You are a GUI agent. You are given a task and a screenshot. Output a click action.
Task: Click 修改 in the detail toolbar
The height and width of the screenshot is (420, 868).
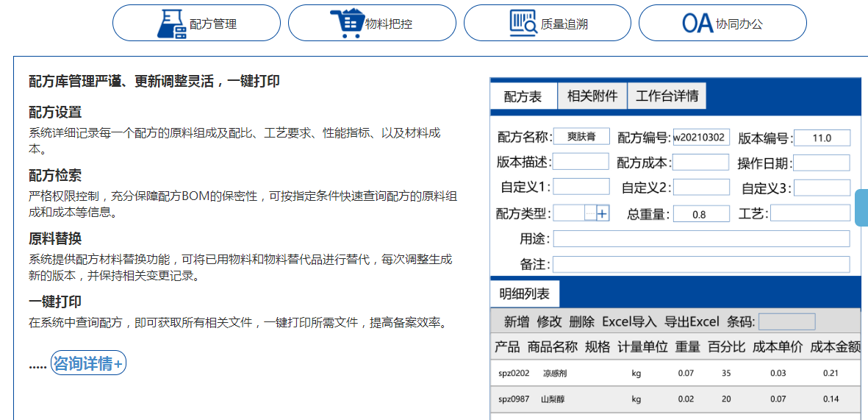coord(549,322)
